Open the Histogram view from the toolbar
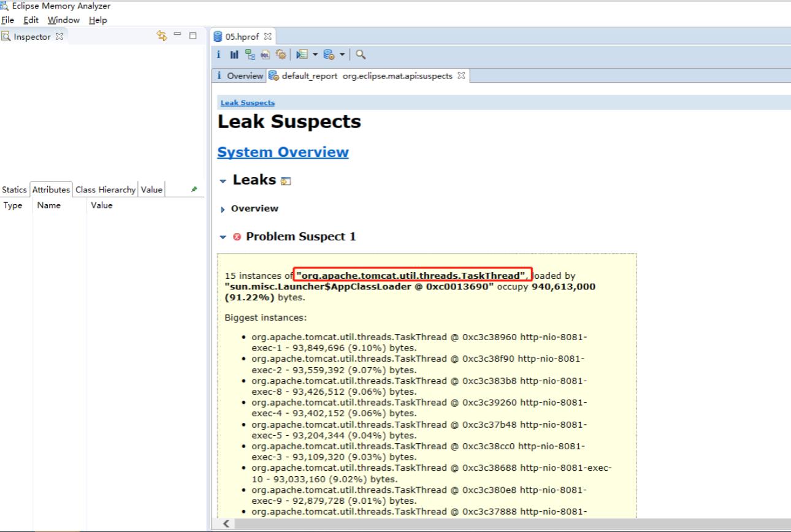Screen dimensions: 791x532 pos(235,55)
